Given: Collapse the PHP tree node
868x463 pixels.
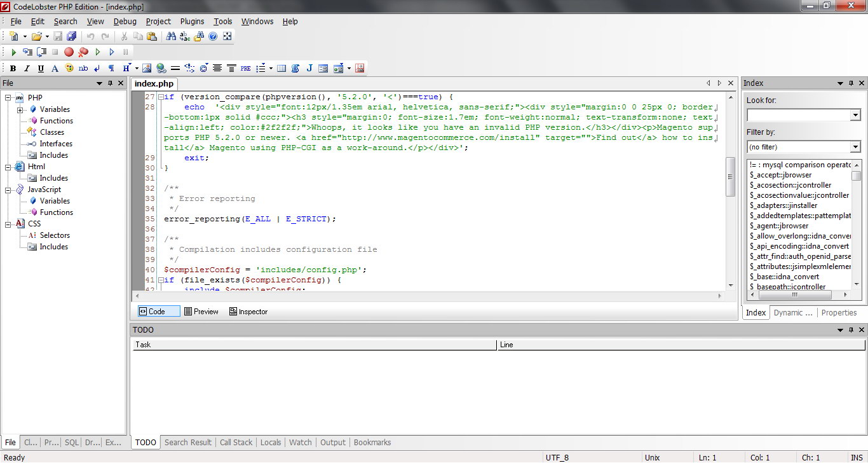Looking at the screenshot, I should point(9,98).
